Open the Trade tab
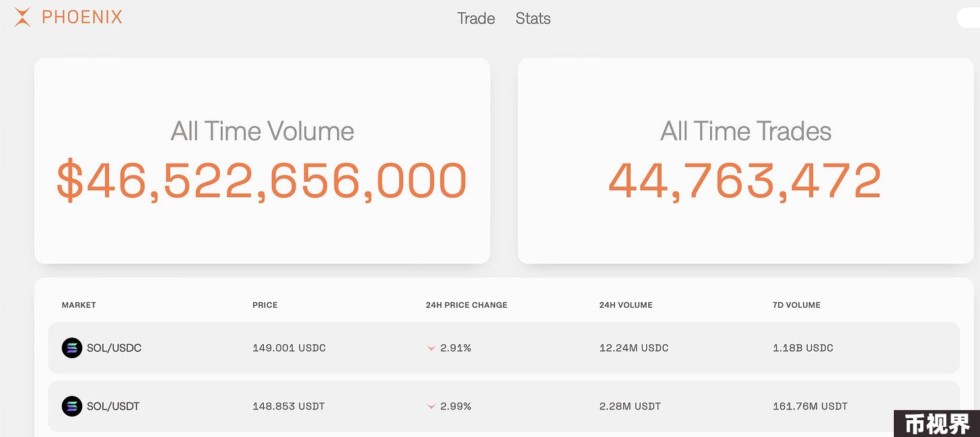 (x=476, y=18)
